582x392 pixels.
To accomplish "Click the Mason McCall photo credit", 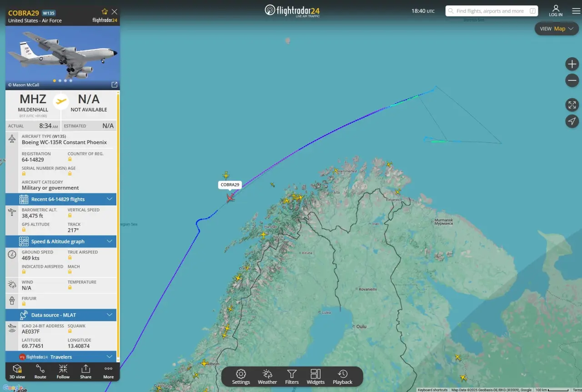I will [24, 85].
